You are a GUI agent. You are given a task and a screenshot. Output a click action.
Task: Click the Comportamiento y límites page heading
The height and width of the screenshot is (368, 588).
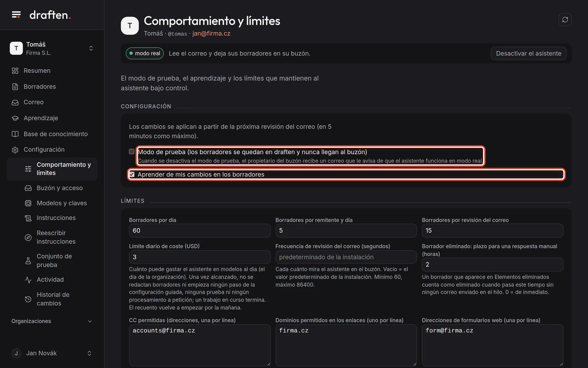pyautogui.click(x=212, y=21)
